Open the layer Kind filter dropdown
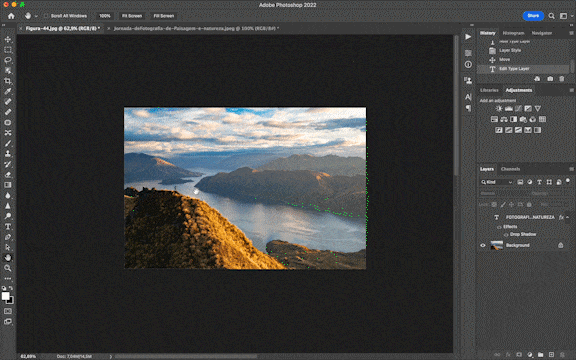This screenshot has height=360, width=576. [x=497, y=182]
